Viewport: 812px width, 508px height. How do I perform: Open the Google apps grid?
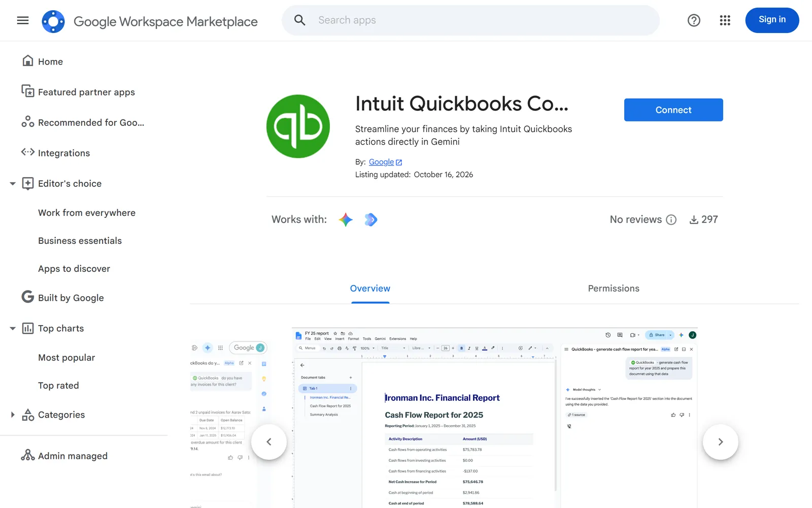[x=725, y=20]
